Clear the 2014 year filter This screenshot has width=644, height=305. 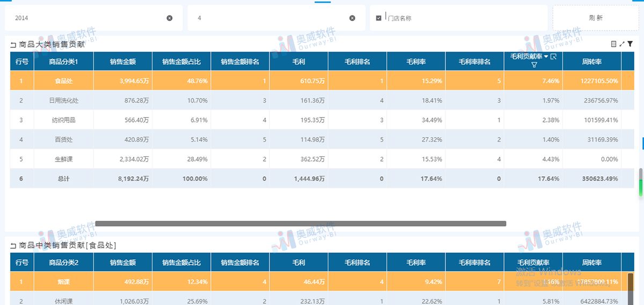170,18
